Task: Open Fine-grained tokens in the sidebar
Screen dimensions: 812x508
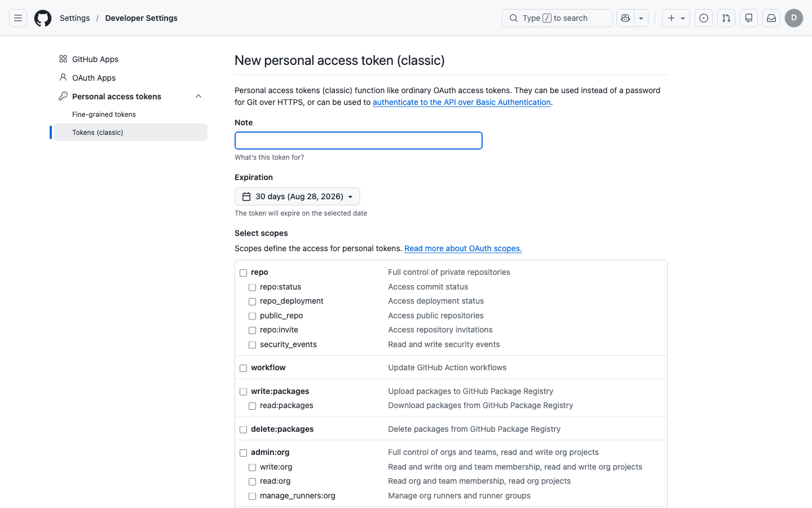Action: coord(104,115)
